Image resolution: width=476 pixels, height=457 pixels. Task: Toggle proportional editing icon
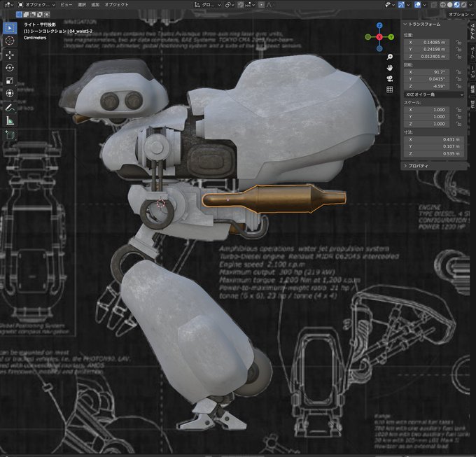point(261,5)
